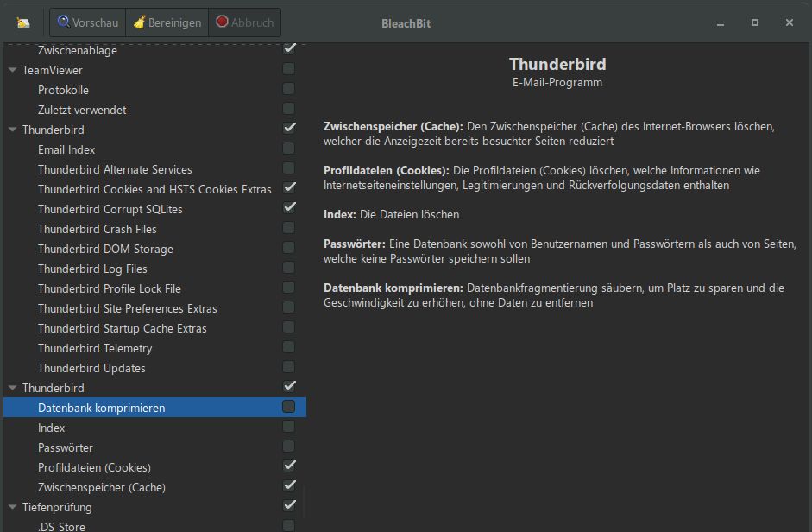Minimize the BleachBit window

click(721, 23)
